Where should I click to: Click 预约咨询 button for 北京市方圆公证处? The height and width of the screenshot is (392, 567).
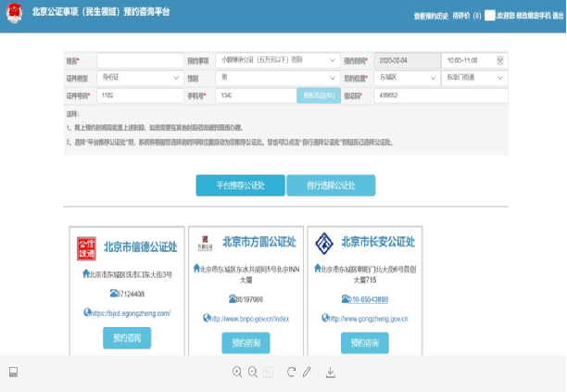[x=245, y=344]
